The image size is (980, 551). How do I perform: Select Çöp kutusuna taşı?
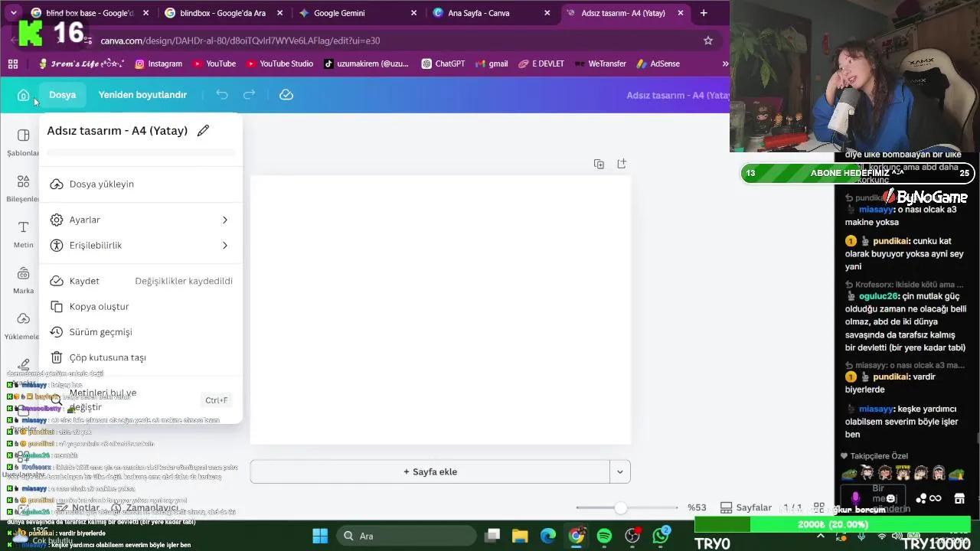(x=140, y=357)
